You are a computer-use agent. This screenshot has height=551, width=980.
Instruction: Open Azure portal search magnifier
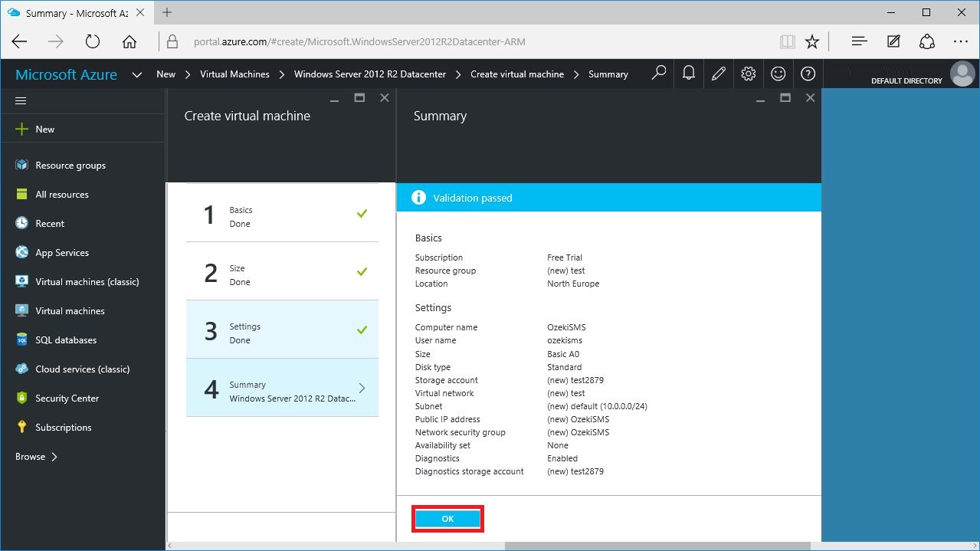coord(658,74)
